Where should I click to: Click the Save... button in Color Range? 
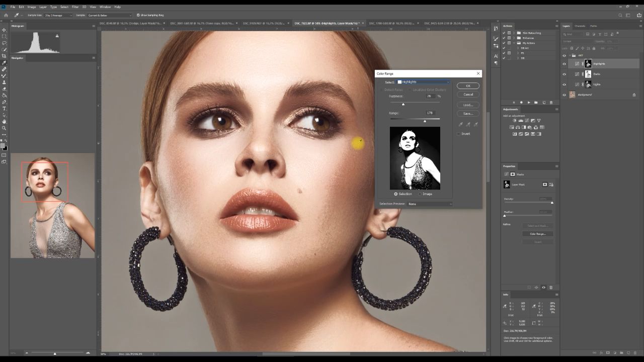[468, 114]
